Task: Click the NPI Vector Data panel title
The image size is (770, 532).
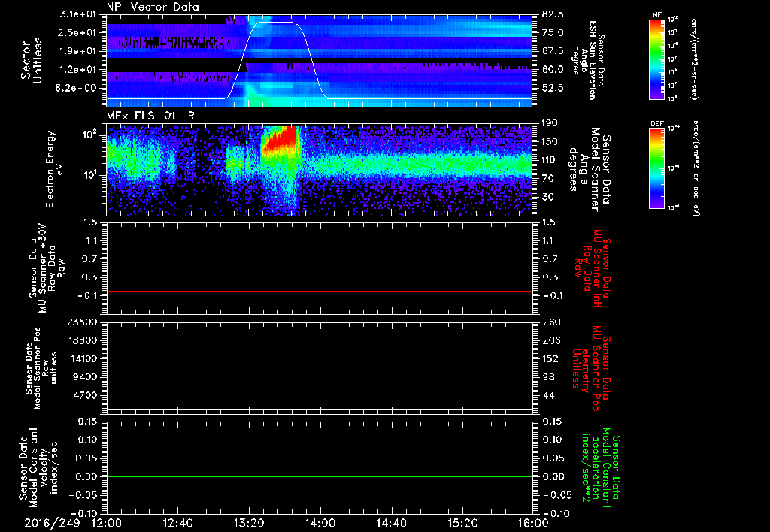Action: click(x=153, y=7)
